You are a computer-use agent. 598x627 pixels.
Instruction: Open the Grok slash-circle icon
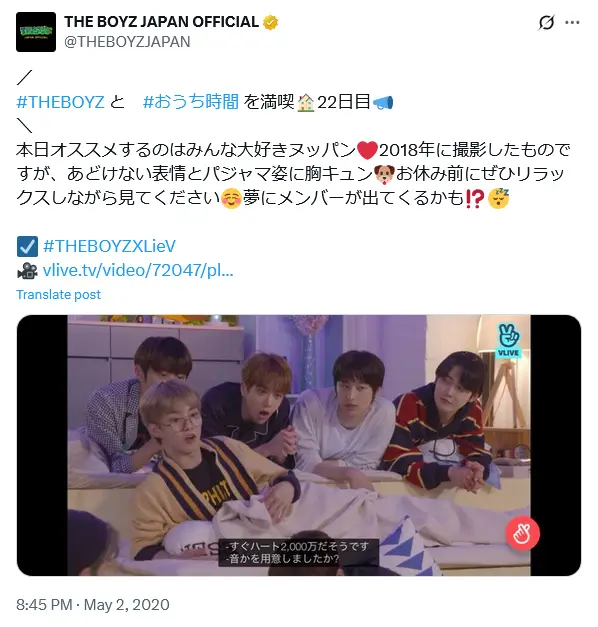[546, 22]
